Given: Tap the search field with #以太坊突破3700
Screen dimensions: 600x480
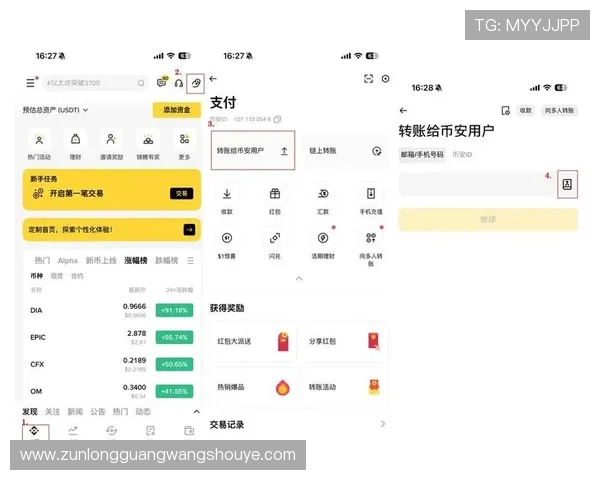Looking at the screenshot, I should [95, 83].
